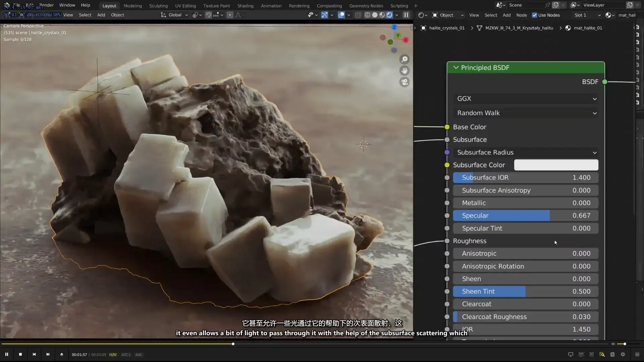Open the GGX distribution dropdown
Image resolution: width=644 pixels, height=362 pixels.
pos(526,99)
